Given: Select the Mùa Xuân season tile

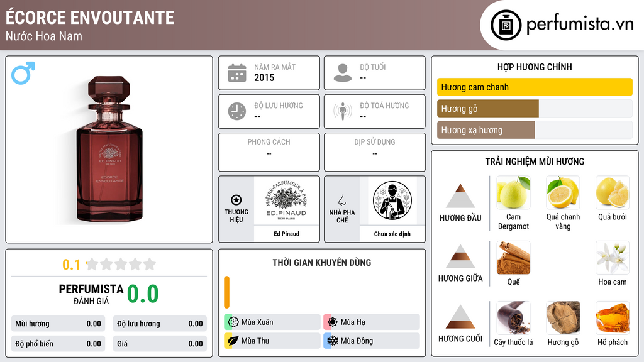Looking at the screenshot, I should pyautogui.click(x=272, y=322).
